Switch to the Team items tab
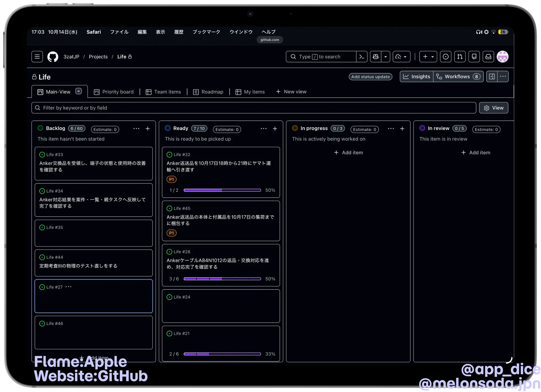This screenshot has height=392, width=541. pyautogui.click(x=163, y=92)
